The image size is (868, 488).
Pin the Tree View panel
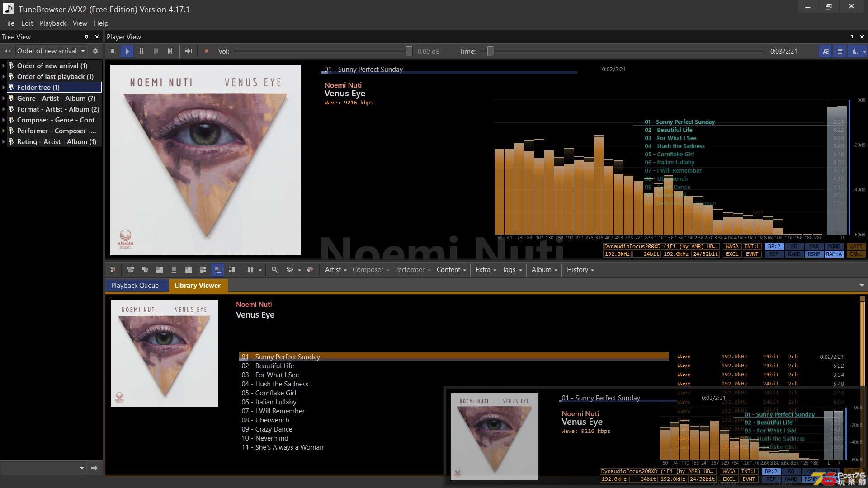pyautogui.click(x=86, y=37)
